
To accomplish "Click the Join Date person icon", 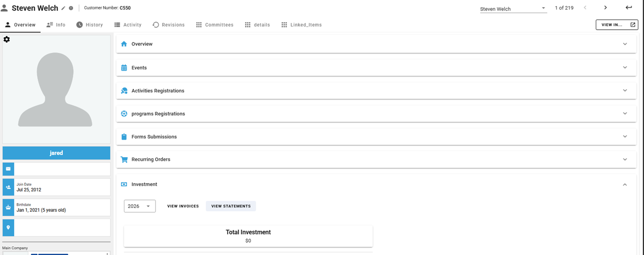I will click(x=8, y=187).
